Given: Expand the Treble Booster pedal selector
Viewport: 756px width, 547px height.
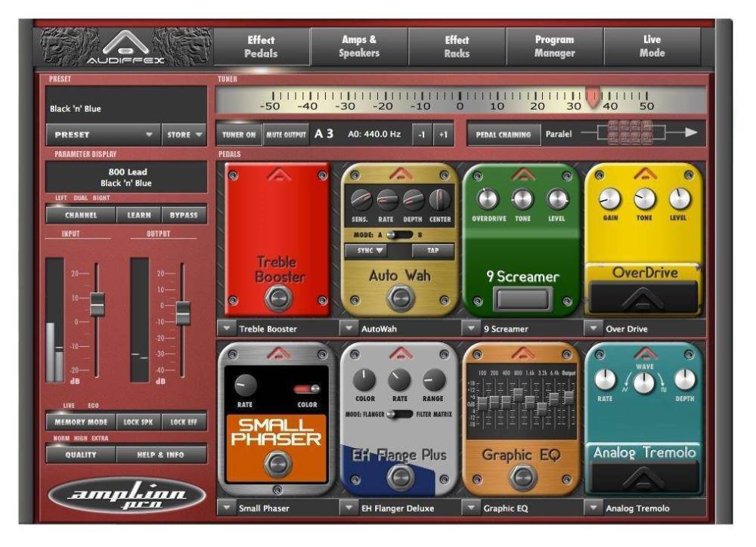Looking at the screenshot, I should pyautogui.click(x=227, y=329).
